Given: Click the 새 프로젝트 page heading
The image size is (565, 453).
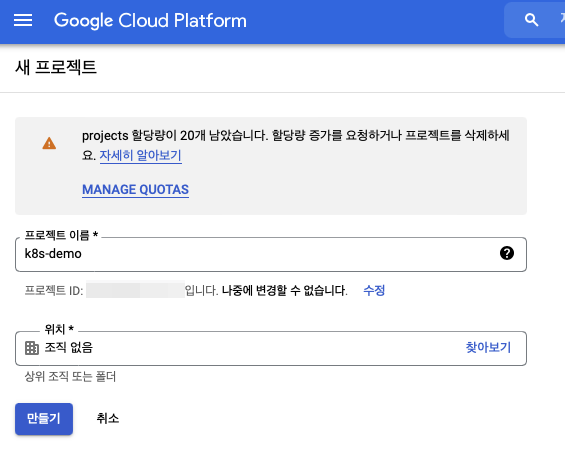Looking at the screenshot, I should click(56, 67).
